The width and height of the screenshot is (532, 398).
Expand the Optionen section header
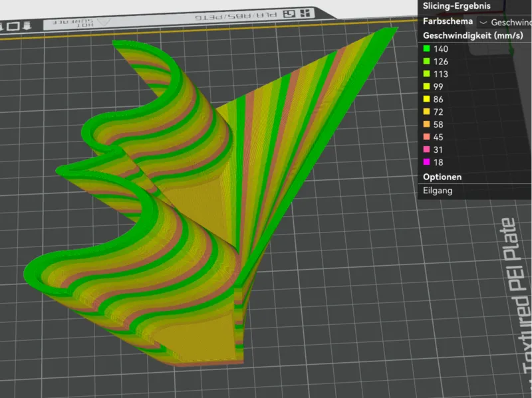(442, 177)
